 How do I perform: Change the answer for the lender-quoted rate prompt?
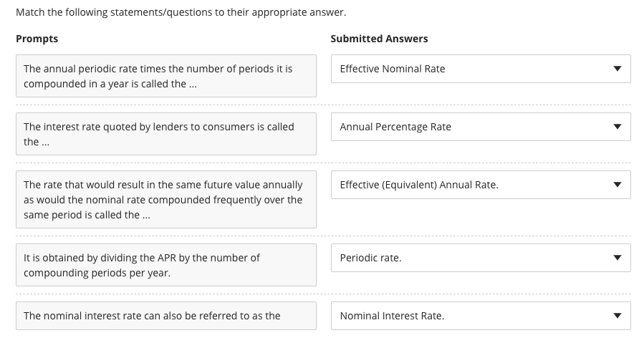coord(480,127)
